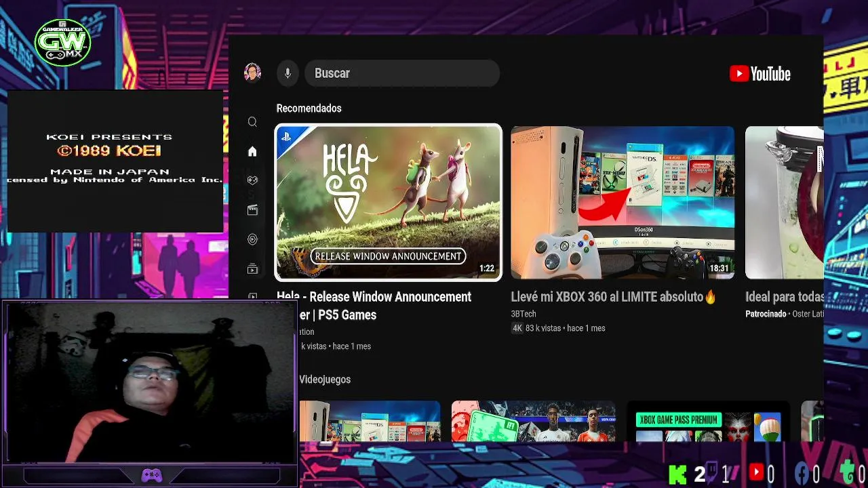868x488 pixels.
Task: Open the football players Videojuegos thumbnail
Action: coord(534,421)
